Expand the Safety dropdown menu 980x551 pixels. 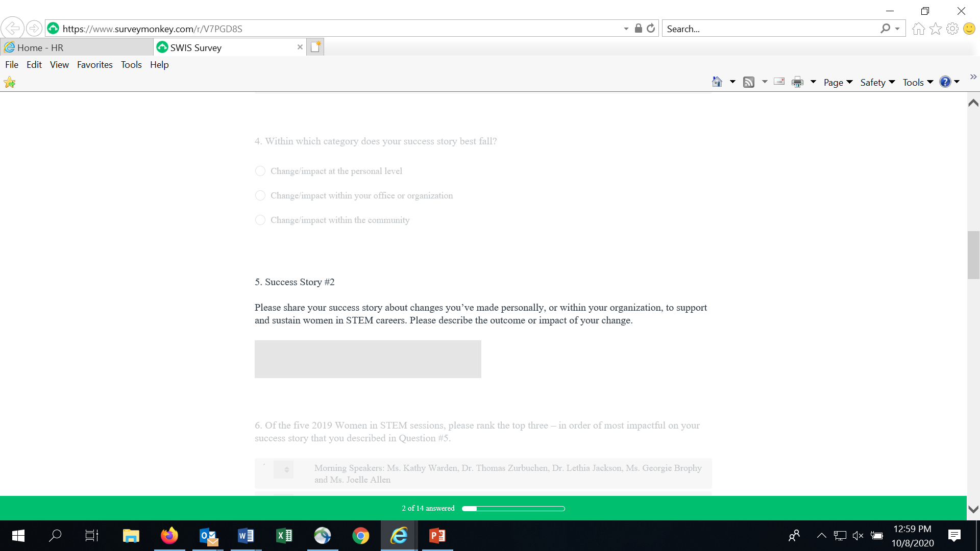coord(877,82)
